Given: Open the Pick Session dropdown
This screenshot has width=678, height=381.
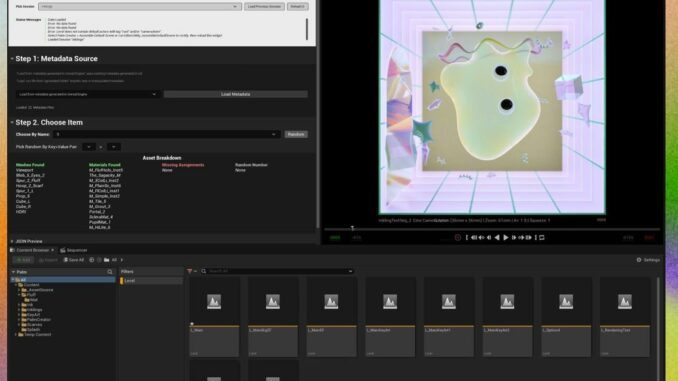Looking at the screenshot, I should point(140,6).
